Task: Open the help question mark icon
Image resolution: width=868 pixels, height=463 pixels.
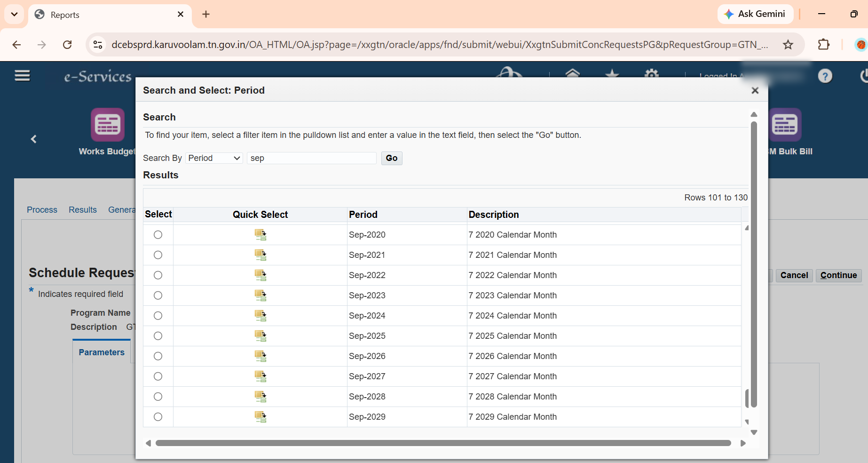Action: [825, 76]
